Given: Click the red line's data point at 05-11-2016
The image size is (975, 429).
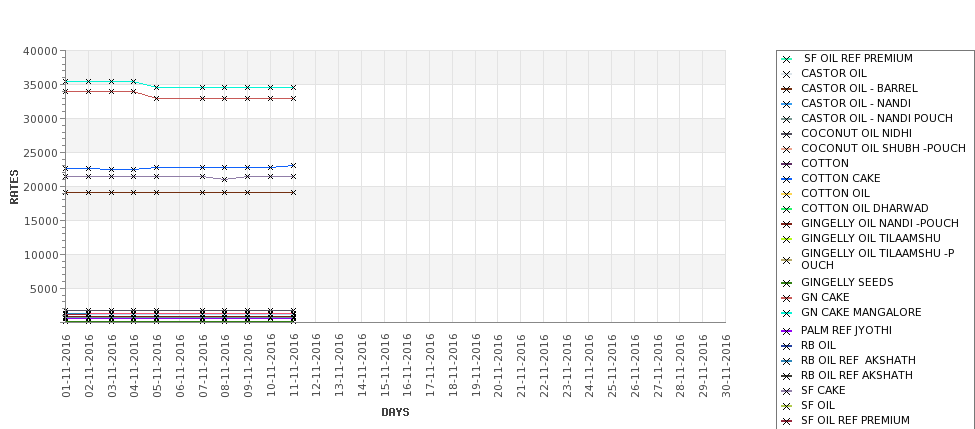Looking at the screenshot, I should tap(157, 98).
